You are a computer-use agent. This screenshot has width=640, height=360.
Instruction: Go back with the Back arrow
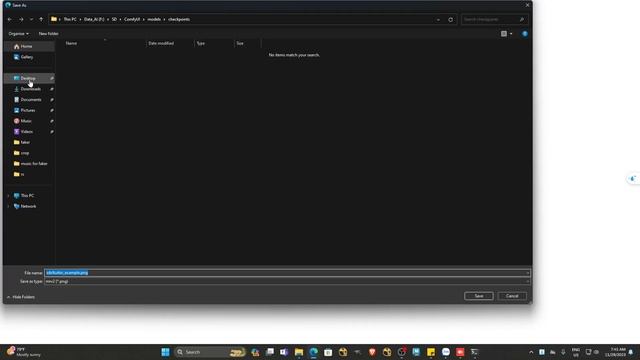(x=10, y=19)
